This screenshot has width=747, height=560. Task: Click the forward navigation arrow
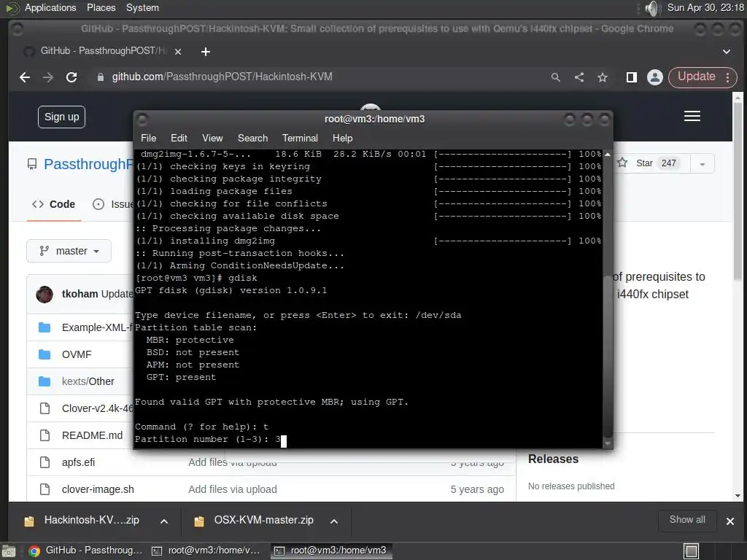coord(48,77)
